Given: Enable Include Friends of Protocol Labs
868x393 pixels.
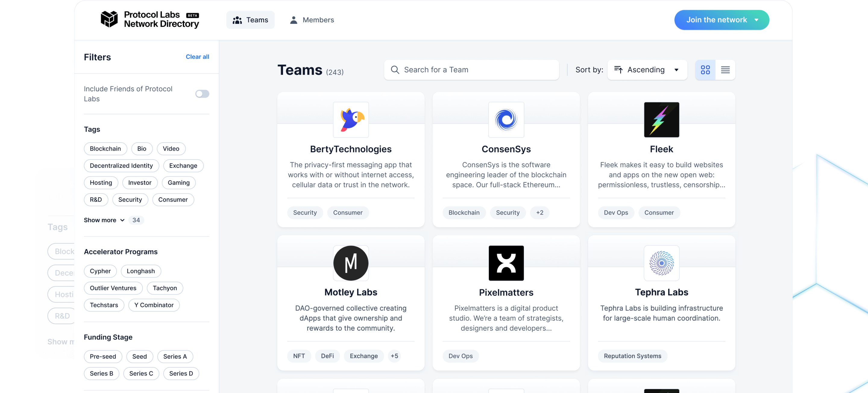Looking at the screenshot, I should [x=202, y=94].
